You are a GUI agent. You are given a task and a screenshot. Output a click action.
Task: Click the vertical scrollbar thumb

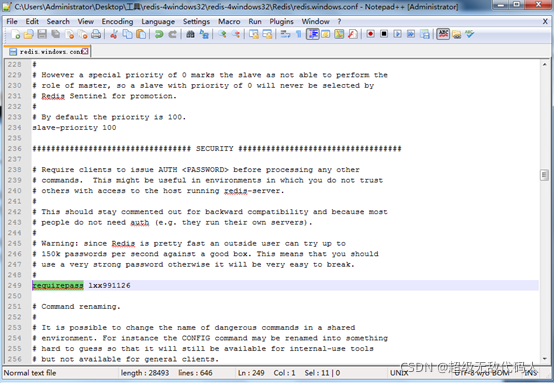pyautogui.click(x=544, y=175)
